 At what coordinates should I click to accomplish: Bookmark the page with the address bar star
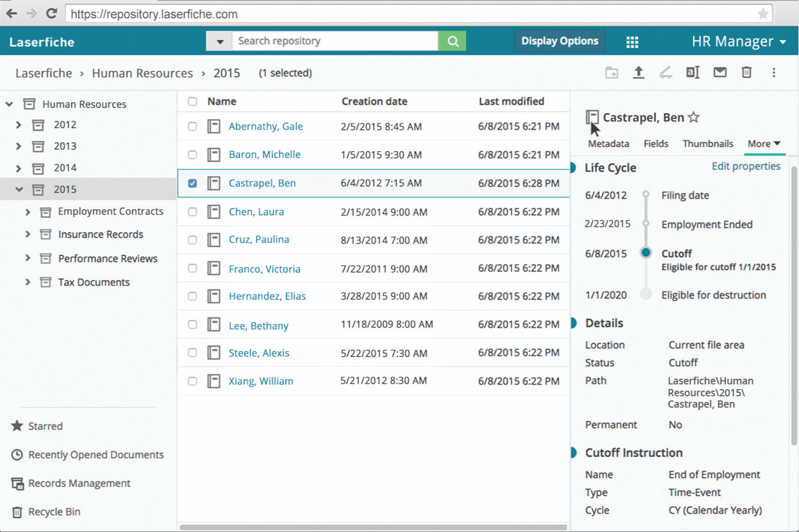[763, 14]
